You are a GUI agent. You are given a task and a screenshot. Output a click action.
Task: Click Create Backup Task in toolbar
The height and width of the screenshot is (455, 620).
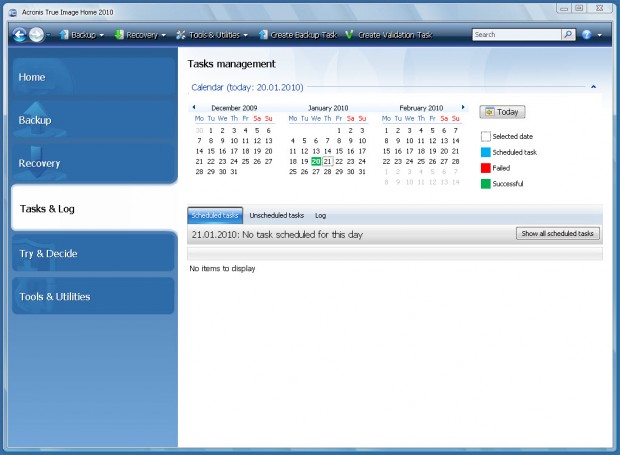tap(298, 35)
